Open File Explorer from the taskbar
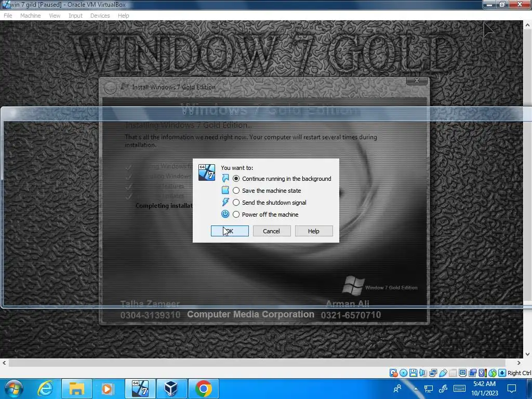532x399 pixels. (x=77, y=389)
